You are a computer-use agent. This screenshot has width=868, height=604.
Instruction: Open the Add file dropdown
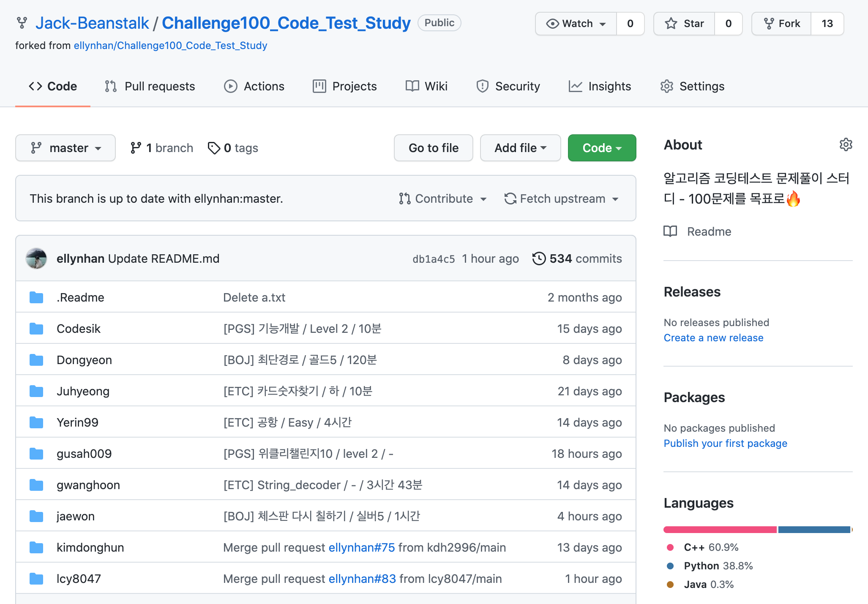(x=520, y=148)
